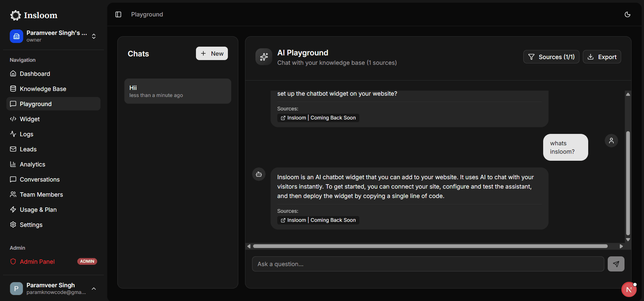Screen dimensions: 644x301
Task: Open the Admin Panel shield link
Action: tap(37, 262)
